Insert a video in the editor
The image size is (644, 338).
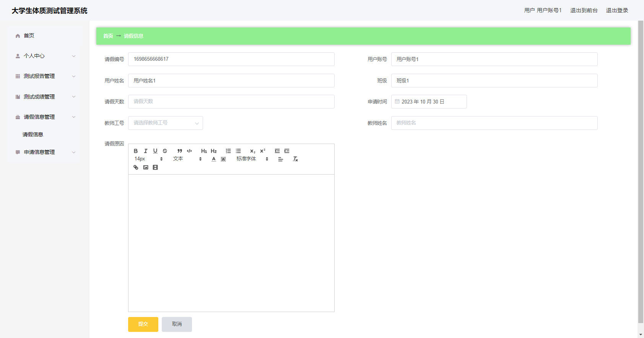[x=155, y=167]
